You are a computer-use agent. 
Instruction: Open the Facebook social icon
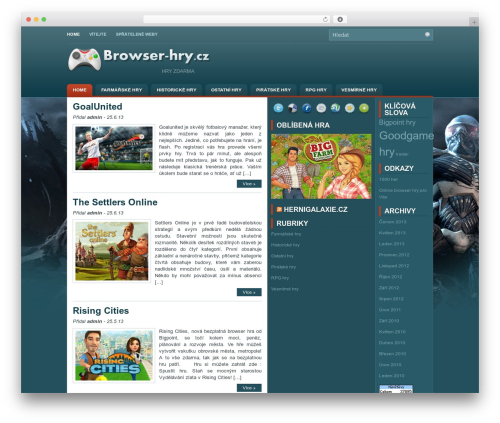[x=307, y=108]
